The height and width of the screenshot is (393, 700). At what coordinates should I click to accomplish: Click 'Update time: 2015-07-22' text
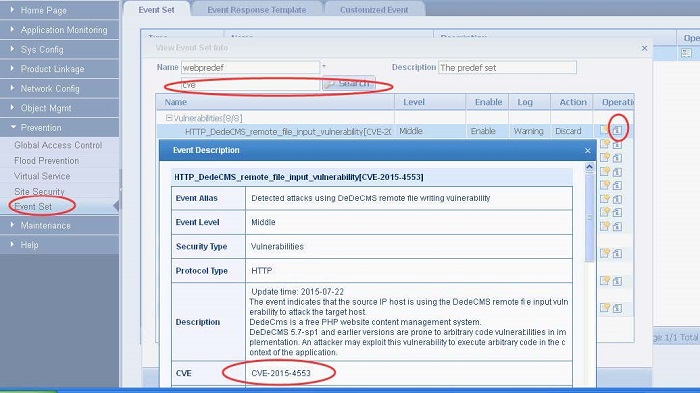click(x=297, y=292)
